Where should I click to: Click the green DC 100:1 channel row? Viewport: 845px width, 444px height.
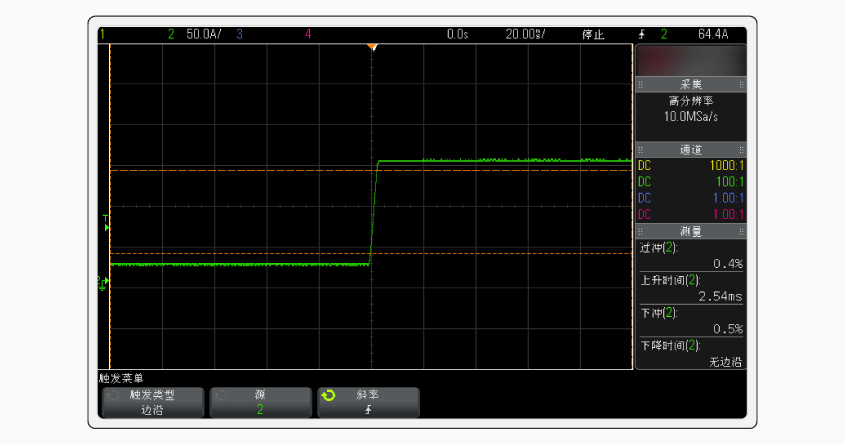tap(691, 182)
